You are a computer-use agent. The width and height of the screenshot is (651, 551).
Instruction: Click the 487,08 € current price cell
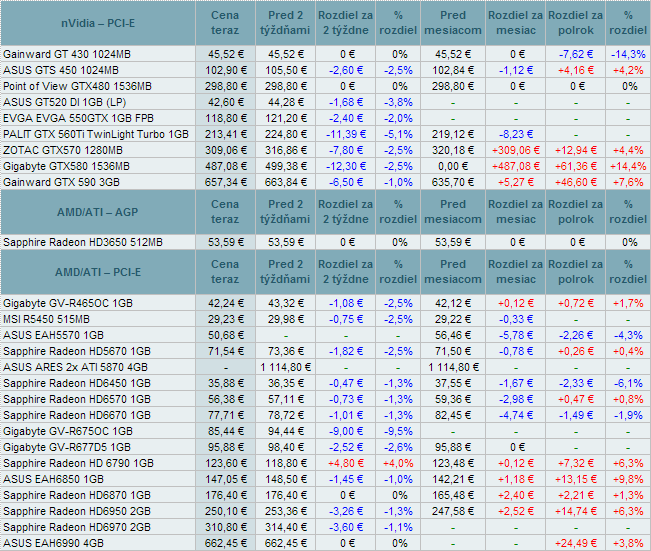[x=225, y=167]
